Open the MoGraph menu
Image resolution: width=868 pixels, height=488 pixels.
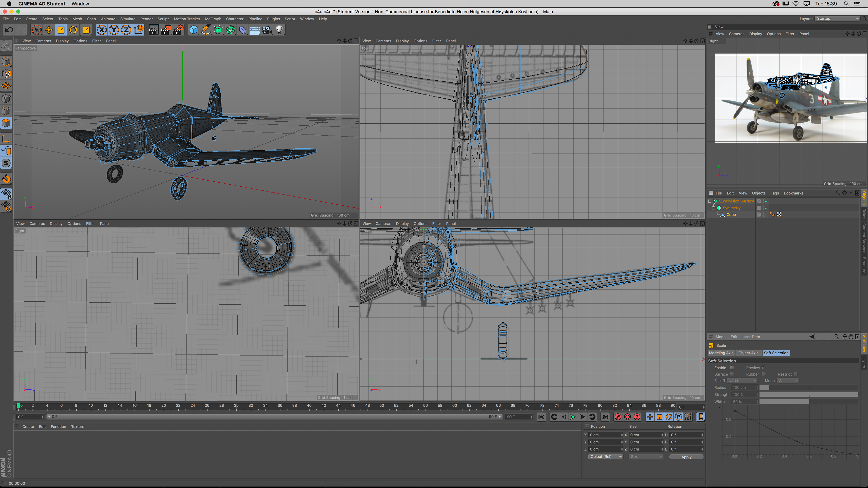(x=213, y=19)
